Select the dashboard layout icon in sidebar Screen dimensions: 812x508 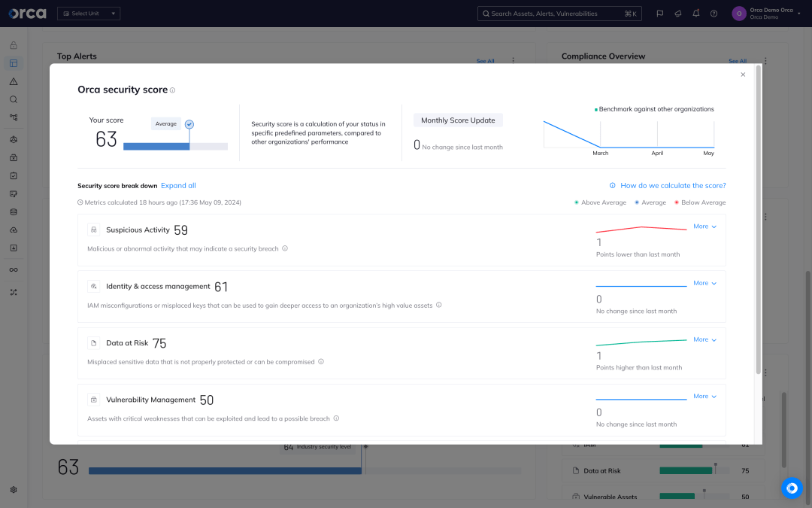click(x=14, y=63)
